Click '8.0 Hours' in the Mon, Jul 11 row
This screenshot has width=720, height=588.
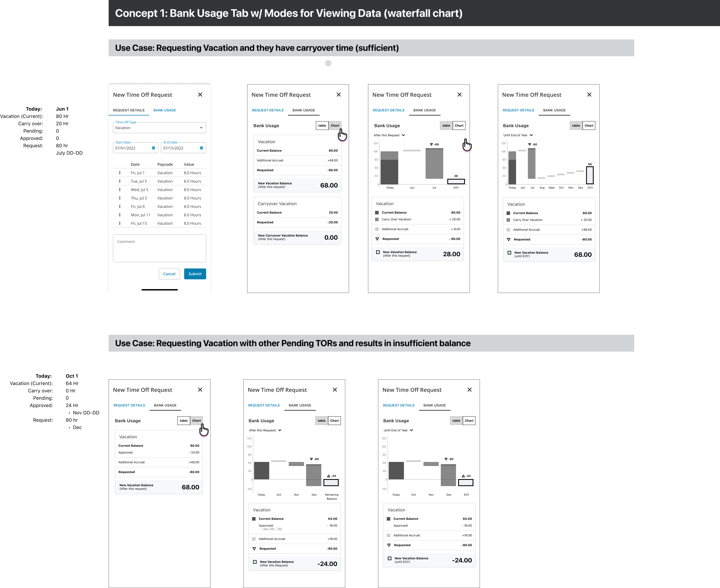[x=192, y=215]
